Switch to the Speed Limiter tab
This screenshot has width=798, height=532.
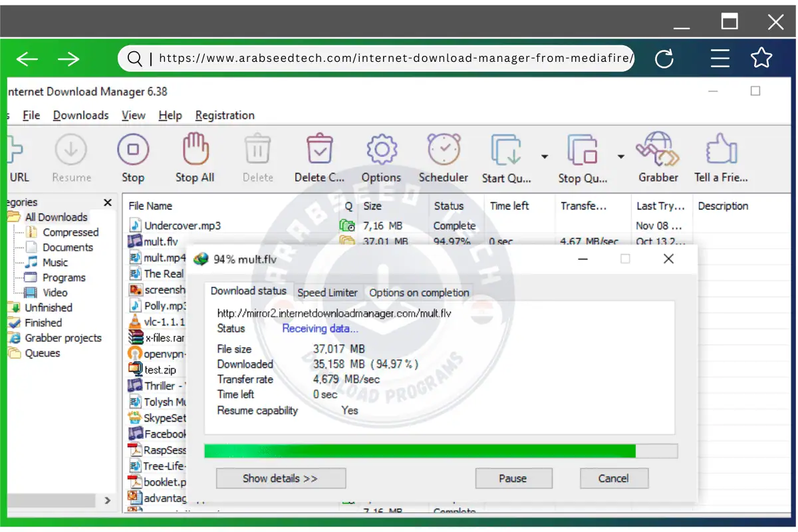click(x=327, y=293)
